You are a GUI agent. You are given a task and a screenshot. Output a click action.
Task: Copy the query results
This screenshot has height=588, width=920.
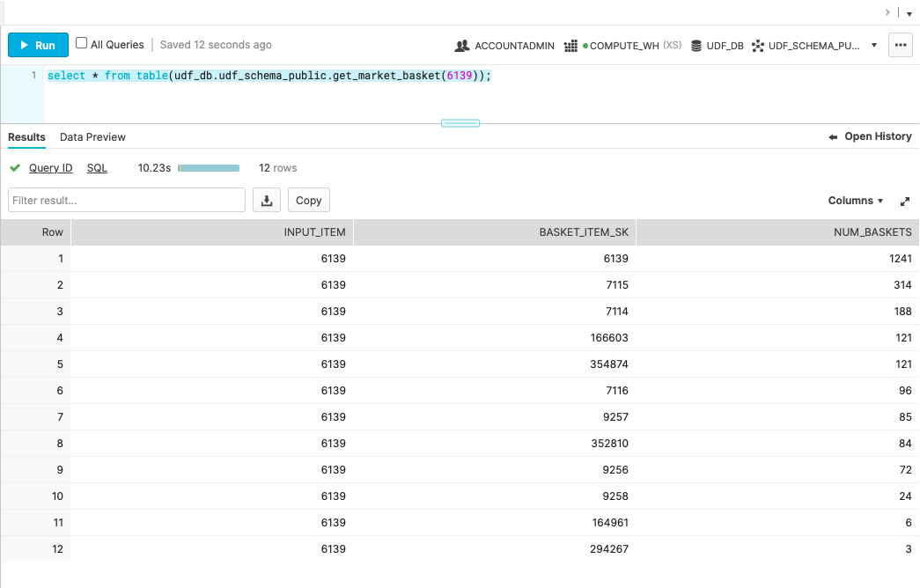308,201
